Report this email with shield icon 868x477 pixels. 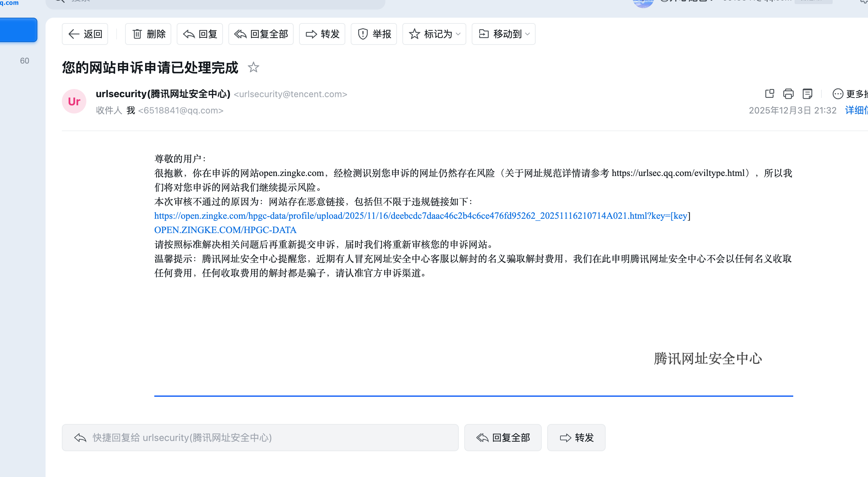tap(374, 34)
